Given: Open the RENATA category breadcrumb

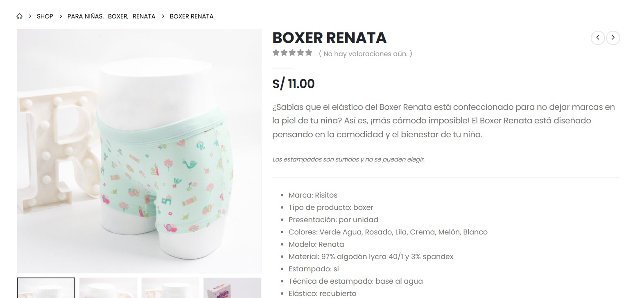Looking at the screenshot, I should pyautogui.click(x=144, y=16).
